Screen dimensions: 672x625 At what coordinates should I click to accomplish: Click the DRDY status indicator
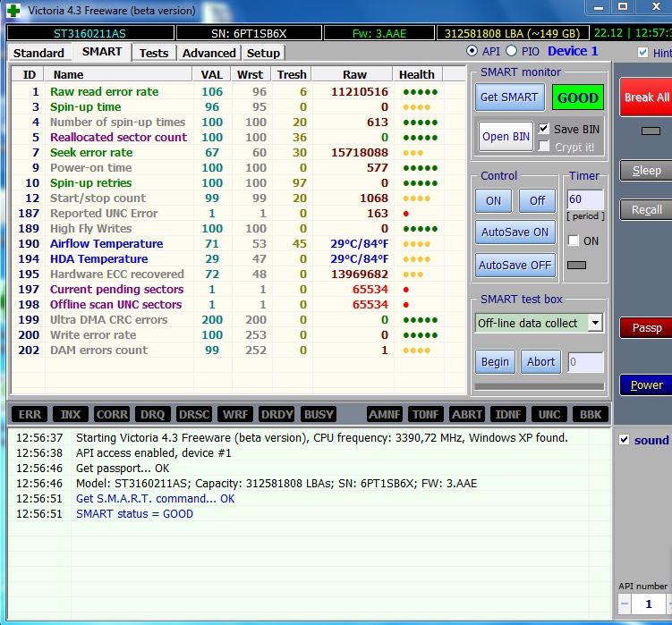click(x=276, y=414)
